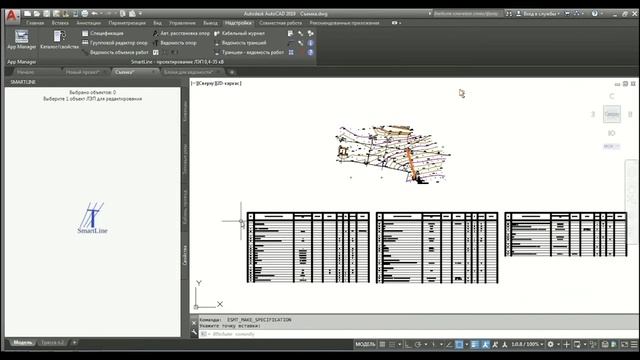Viewport: 640px width, 360px height.
Task: Add a new drawing tab with plus button
Action: pos(232,72)
